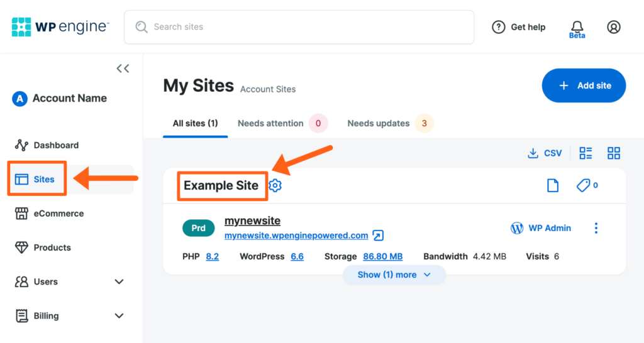Open the three-dot menu for mynewsite

(596, 228)
